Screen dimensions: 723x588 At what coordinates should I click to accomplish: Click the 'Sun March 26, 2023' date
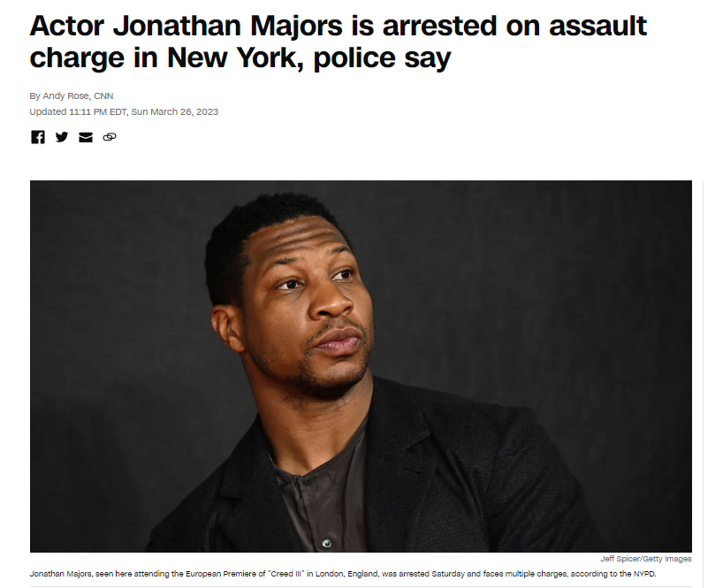coord(175,111)
